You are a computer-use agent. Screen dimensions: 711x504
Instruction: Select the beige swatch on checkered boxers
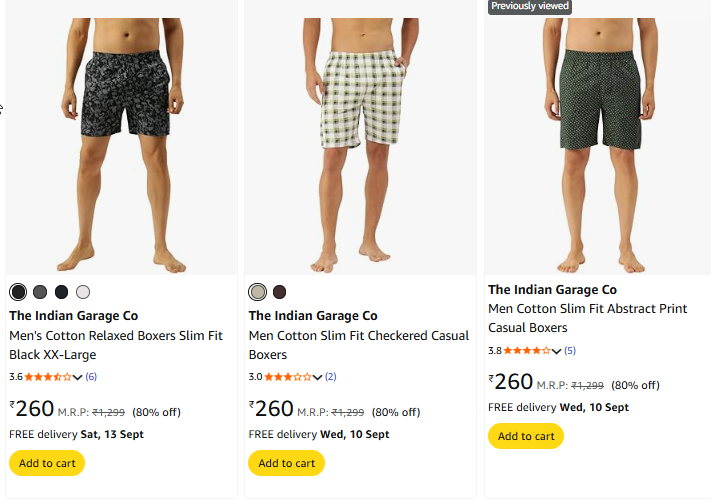tap(258, 292)
